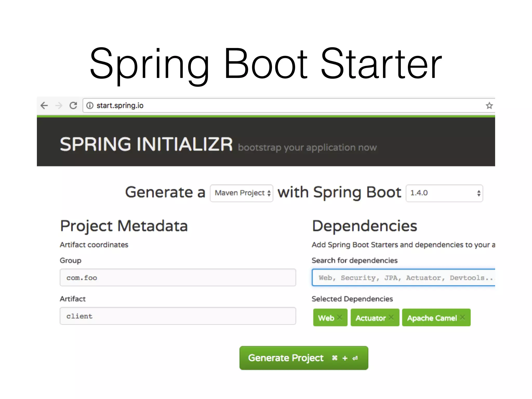Click the Spring Boot version stepper arrows

point(478,193)
